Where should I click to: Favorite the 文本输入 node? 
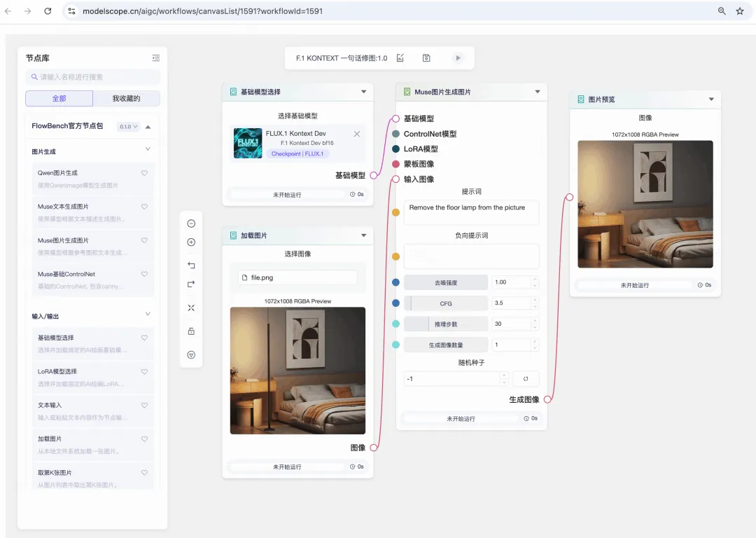tap(144, 406)
